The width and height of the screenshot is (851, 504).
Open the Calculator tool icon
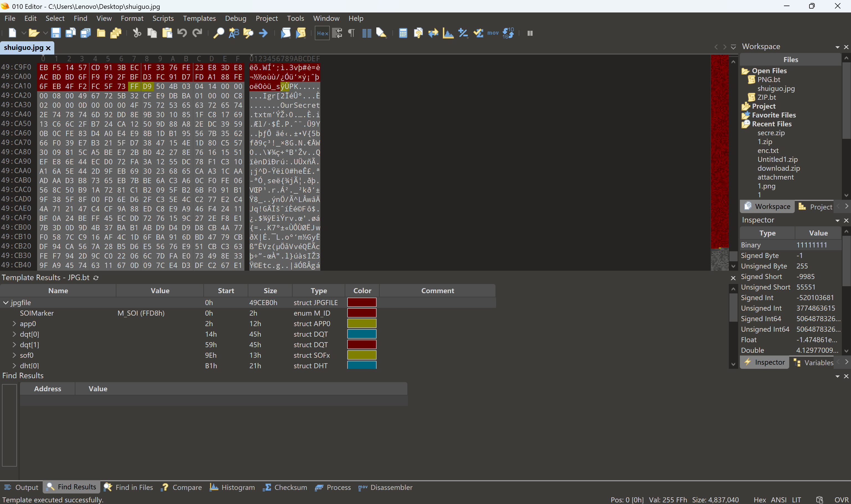point(403,33)
